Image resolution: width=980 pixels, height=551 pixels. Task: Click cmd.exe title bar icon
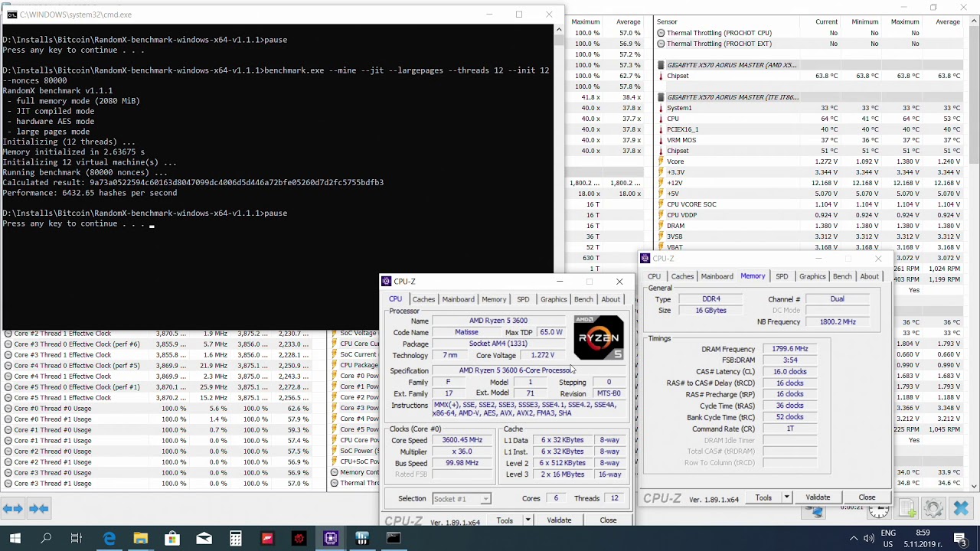11,15
